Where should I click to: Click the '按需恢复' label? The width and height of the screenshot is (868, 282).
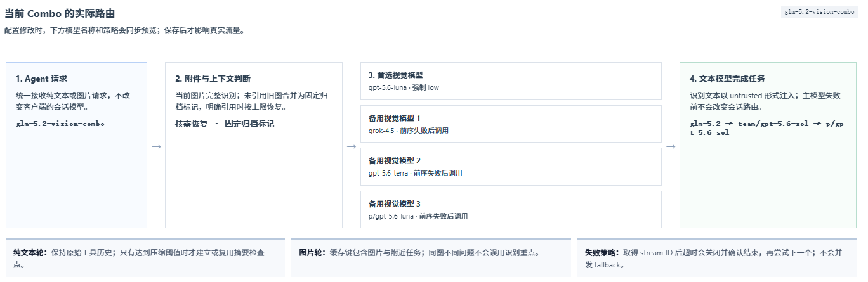point(192,124)
